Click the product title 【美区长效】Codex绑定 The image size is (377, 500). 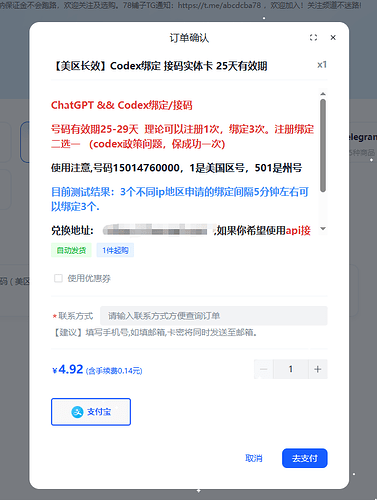tap(159, 66)
